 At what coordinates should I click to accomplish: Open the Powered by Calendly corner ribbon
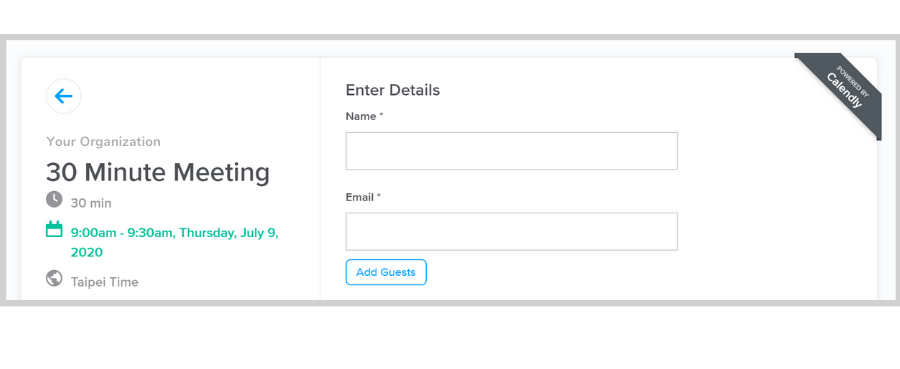tap(843, 91)
